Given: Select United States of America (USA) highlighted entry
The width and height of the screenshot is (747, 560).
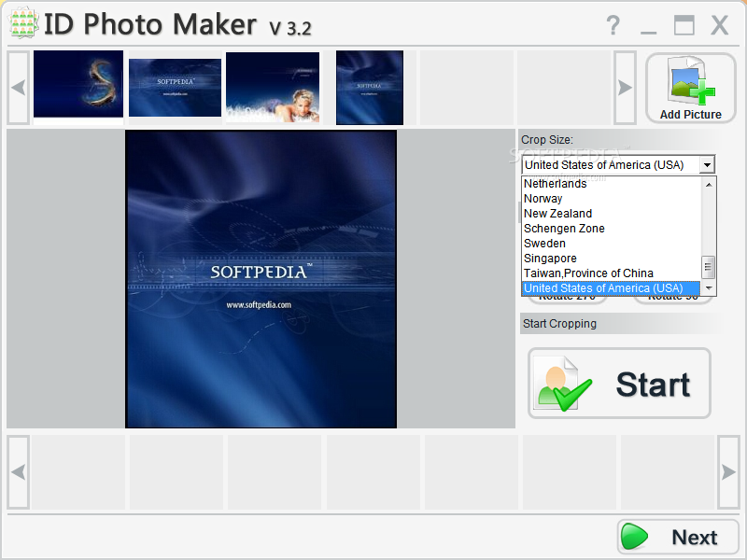Looking at the screenshot, I should click(x=612, y=288).
